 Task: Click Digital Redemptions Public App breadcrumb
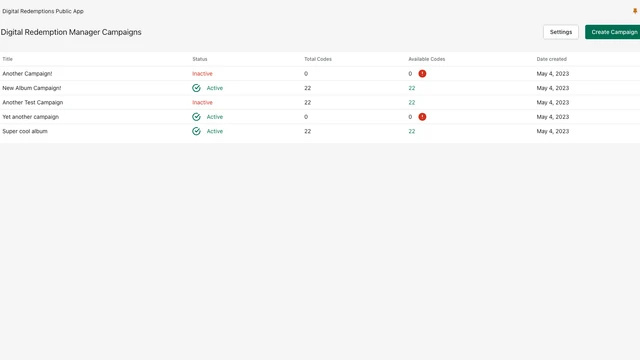(43, 11)
